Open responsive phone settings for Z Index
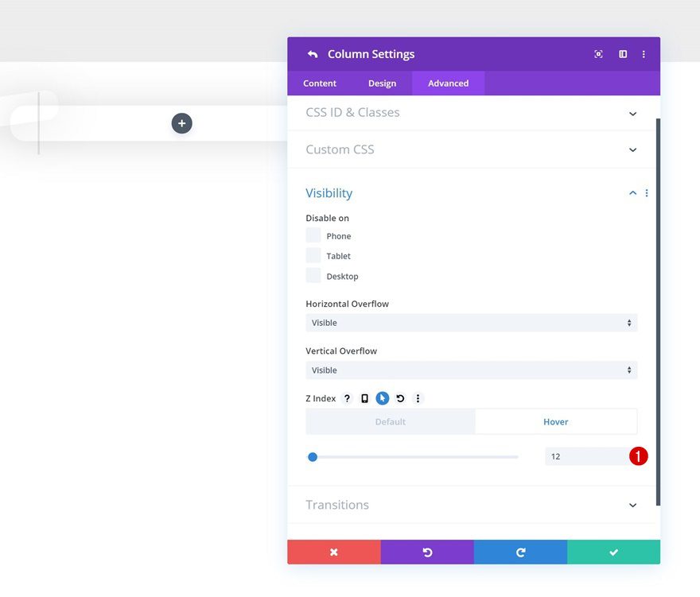The image size is (700, 597). [x=364, y=398]
